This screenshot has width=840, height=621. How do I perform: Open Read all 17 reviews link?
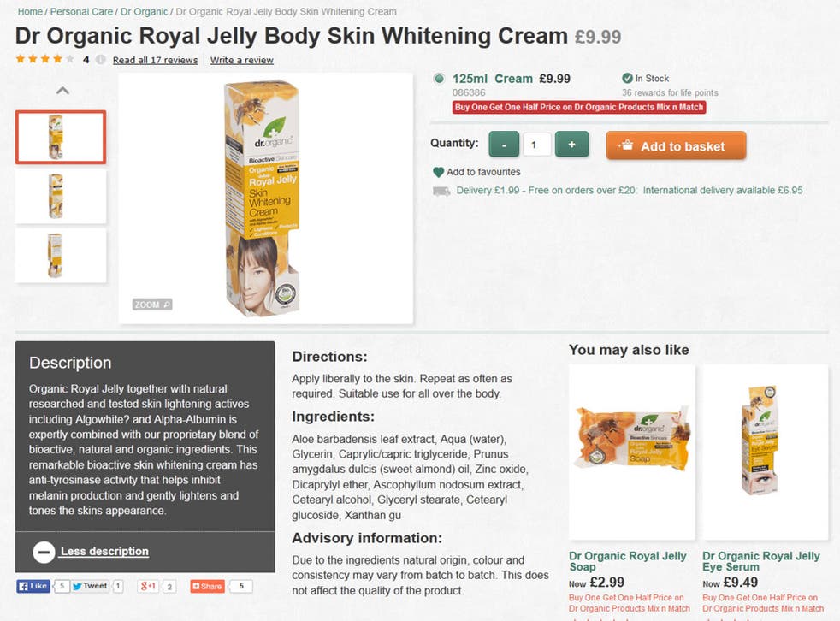tap(156, 60)
